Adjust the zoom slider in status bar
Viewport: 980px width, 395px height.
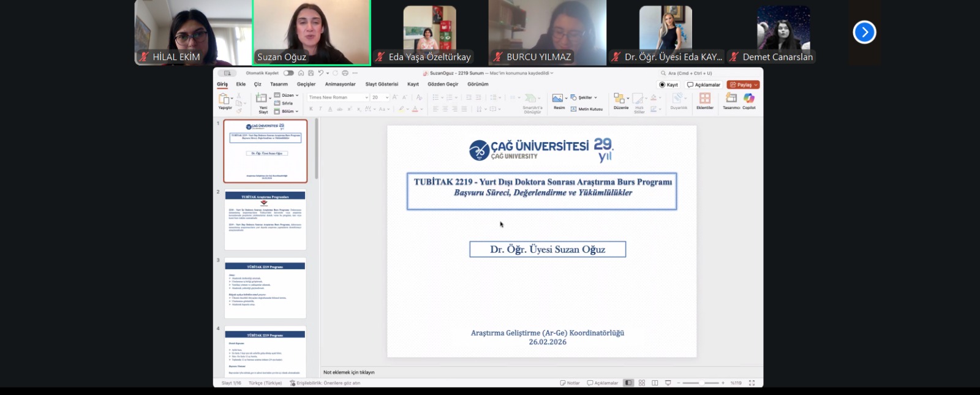(x=701, y=383)
